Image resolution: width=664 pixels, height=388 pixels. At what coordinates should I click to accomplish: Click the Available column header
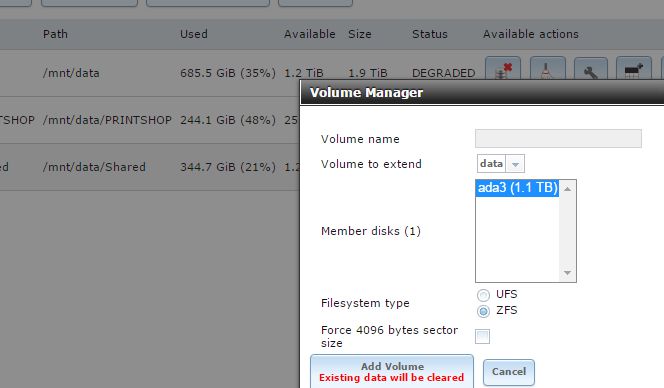pyautogui.click(x=310, y=34)
